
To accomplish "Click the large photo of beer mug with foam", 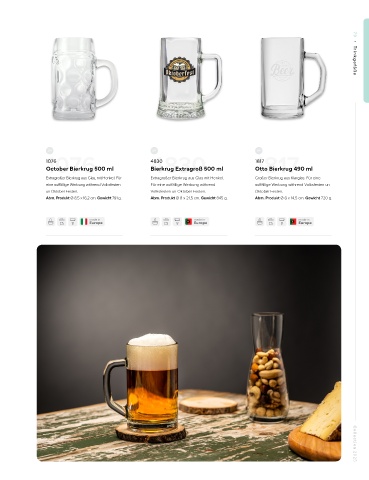I will coord(189,353).
